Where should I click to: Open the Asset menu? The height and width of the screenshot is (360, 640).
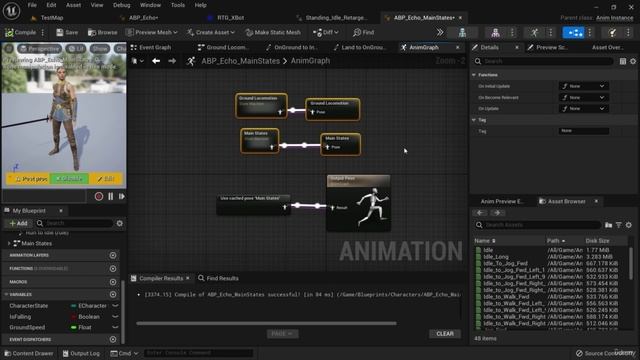(x=73, y=5)
